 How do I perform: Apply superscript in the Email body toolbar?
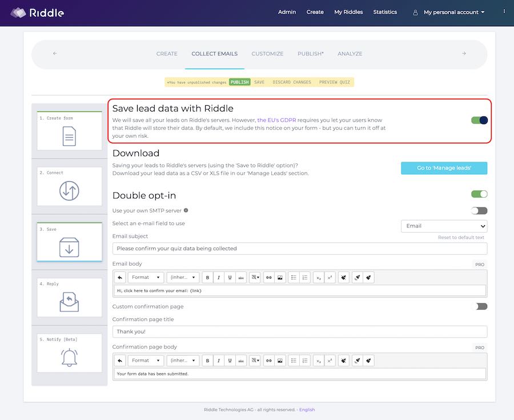click(330, 277)
